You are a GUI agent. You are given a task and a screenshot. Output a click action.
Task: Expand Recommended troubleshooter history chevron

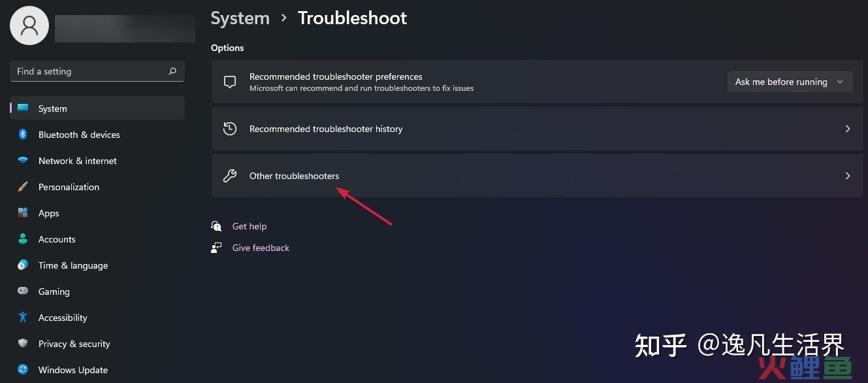coord(848,129)
